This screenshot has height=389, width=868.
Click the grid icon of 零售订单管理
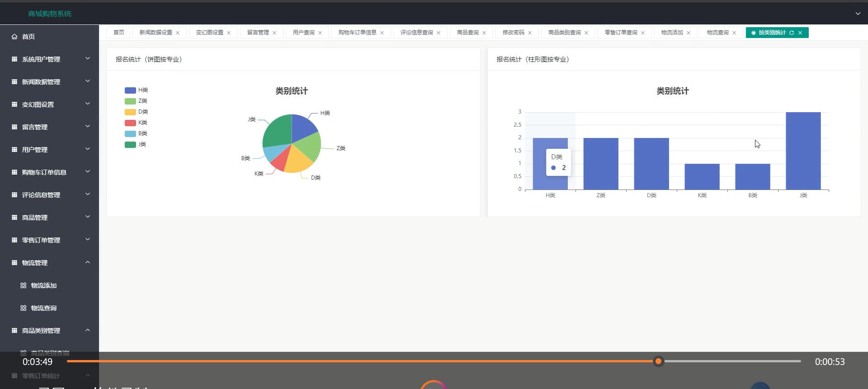(x=14, y=240)
